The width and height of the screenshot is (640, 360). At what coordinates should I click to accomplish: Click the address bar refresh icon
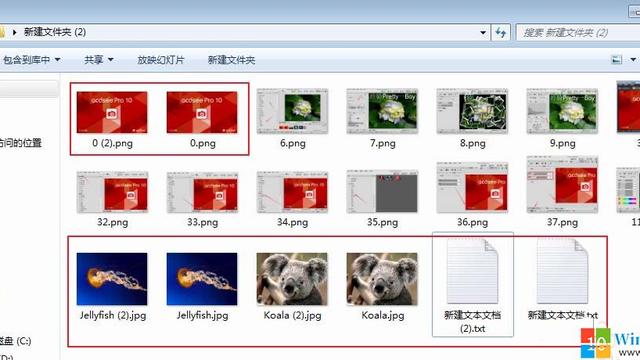[x=501, y=32]
